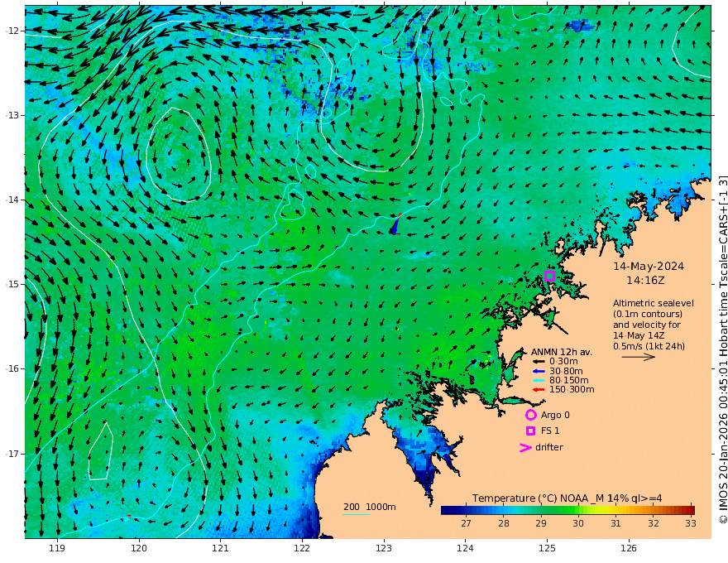Click the Argo 0 magenta circle legend icon
This screenshot has width=728, height=563.
tap(530, 415)
